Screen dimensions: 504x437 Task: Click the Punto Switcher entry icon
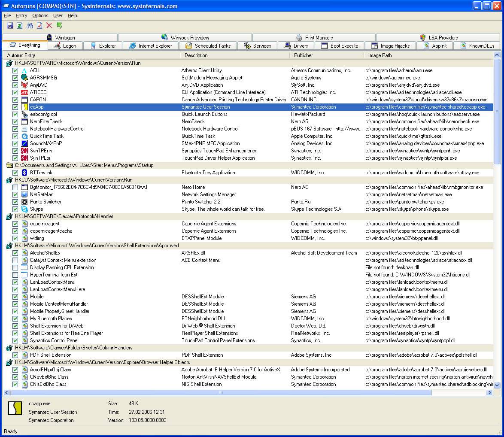coord(24,202)
